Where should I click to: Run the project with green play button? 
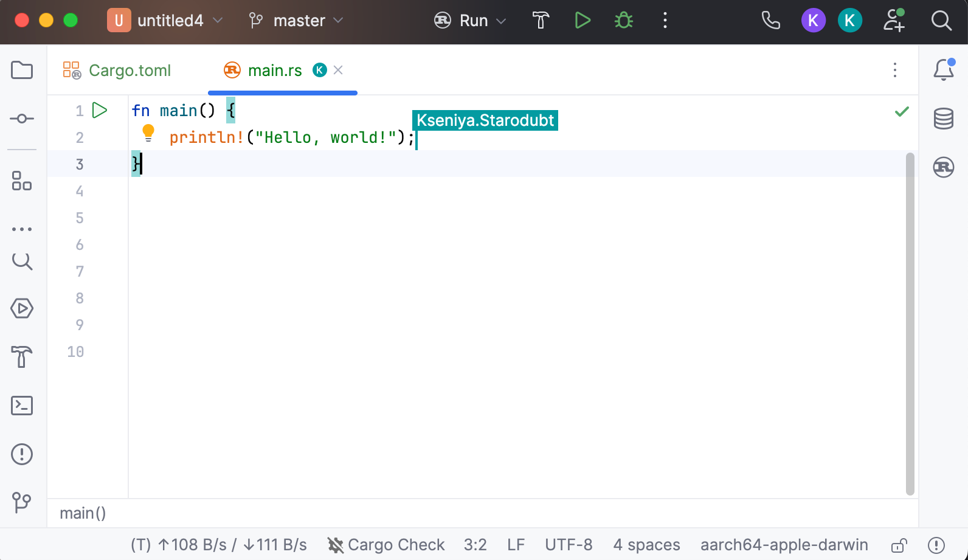pos(583,21)
